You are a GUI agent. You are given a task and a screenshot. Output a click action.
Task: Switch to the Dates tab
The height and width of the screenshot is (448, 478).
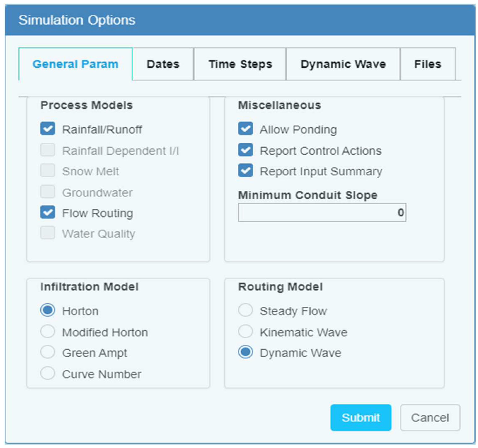point(163,64)
